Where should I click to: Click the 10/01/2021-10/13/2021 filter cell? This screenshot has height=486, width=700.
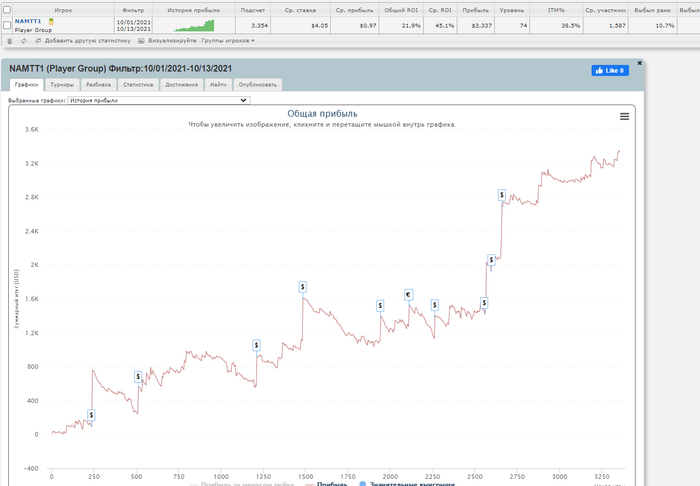click(133, 25)
